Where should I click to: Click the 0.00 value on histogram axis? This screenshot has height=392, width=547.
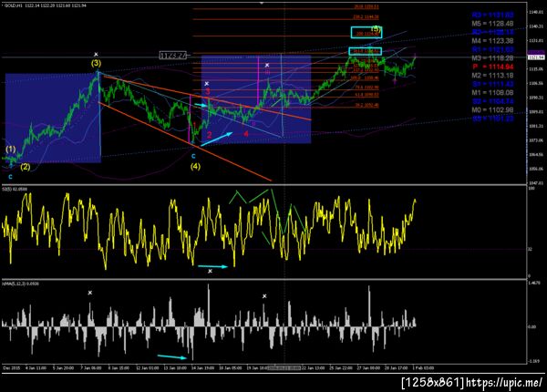click(x=532, y=326)
